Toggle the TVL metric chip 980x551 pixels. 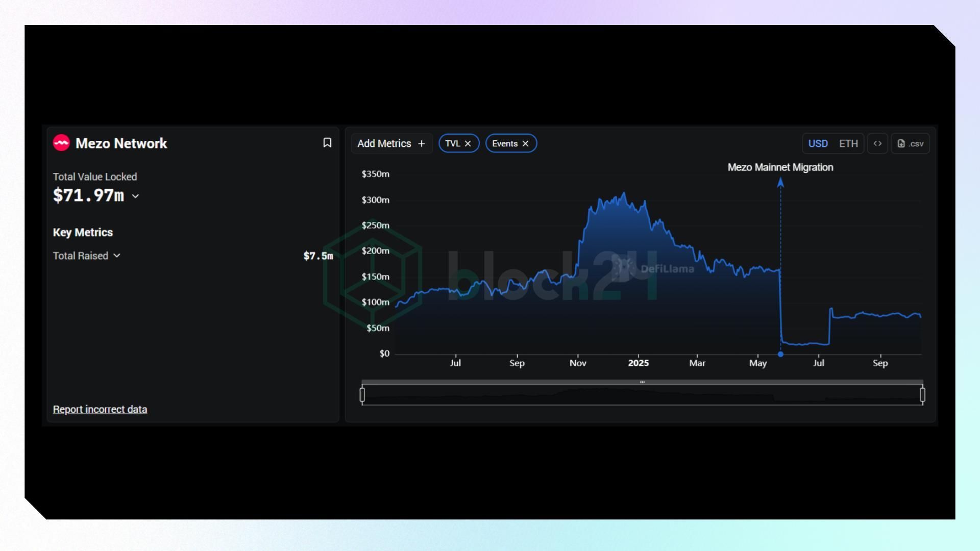click(452, 144)
